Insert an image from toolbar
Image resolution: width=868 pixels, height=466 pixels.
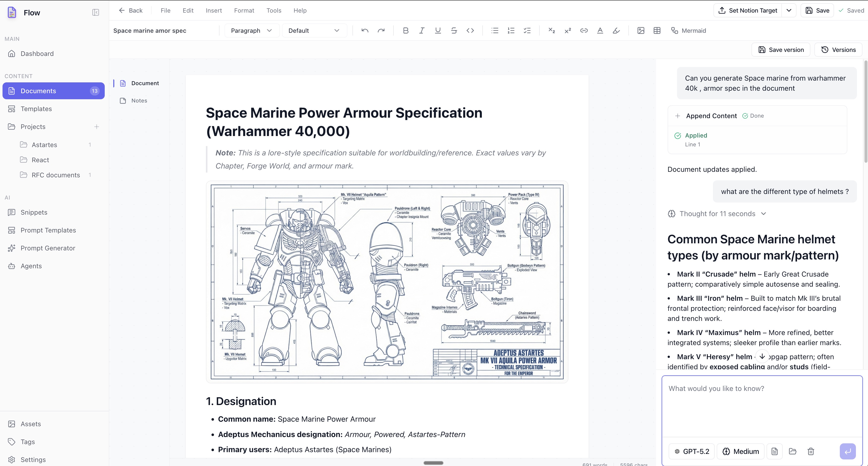[641, 31]
